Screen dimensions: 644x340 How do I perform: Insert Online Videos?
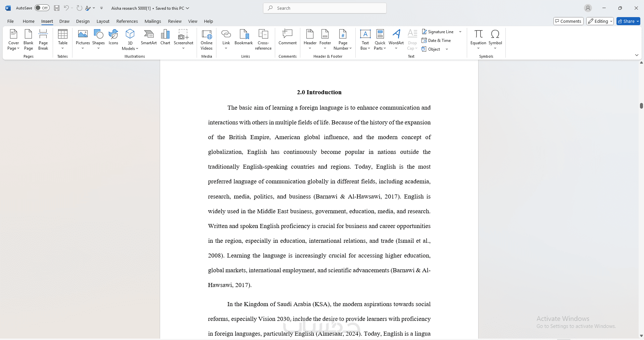coord(207,40)
